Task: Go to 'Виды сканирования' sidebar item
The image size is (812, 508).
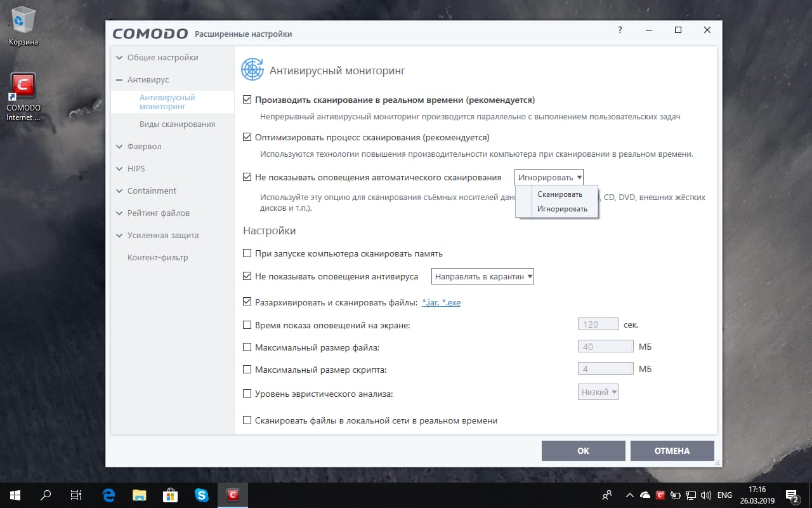Action: (177, 124)
